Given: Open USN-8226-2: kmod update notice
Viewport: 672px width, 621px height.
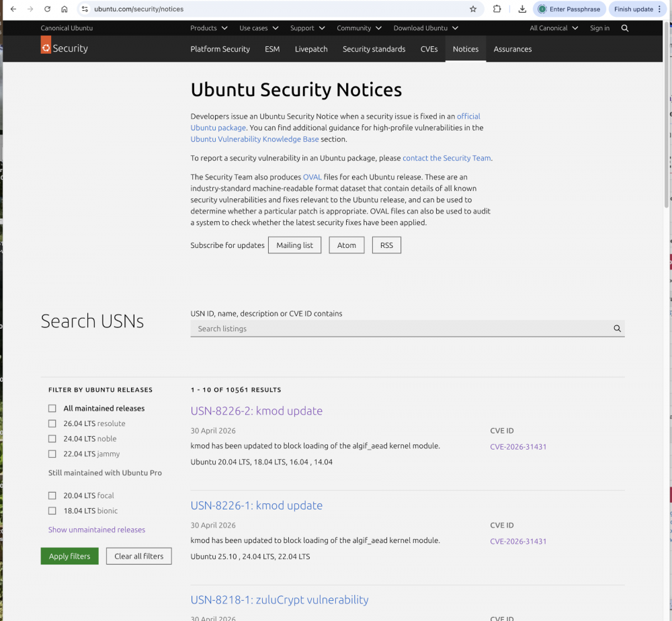Looking at the screenshot, I should 256,411.
